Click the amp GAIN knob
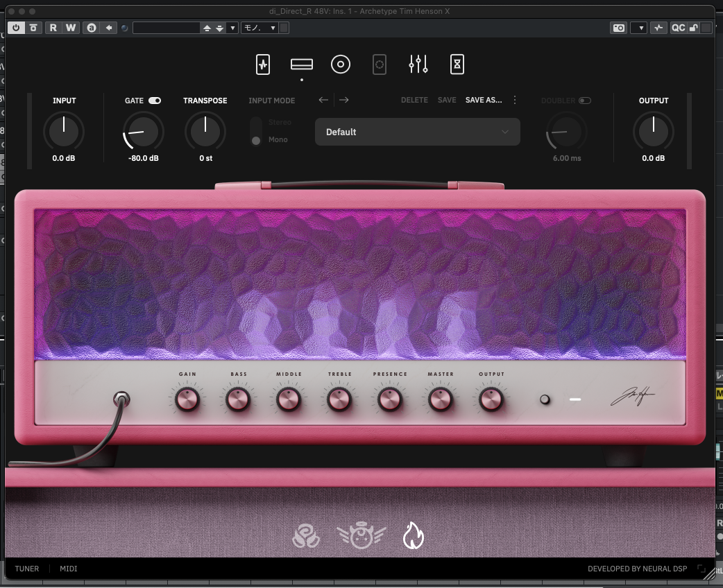The image size is (723, 588). 187,399
